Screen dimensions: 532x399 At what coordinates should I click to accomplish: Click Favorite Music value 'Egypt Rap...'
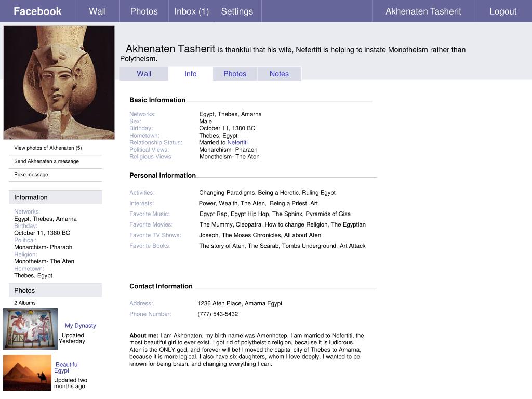pos(275,214)
